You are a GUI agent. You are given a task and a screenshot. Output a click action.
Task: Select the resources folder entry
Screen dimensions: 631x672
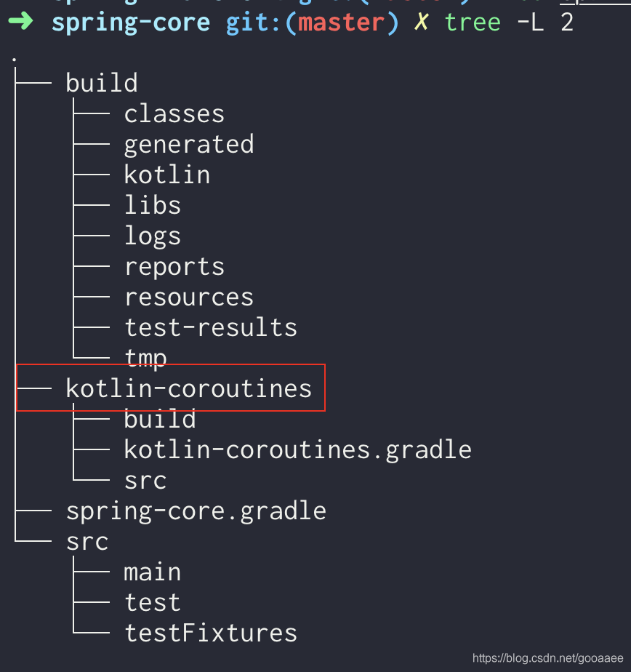pyautogui.click(x=188, y=297)
